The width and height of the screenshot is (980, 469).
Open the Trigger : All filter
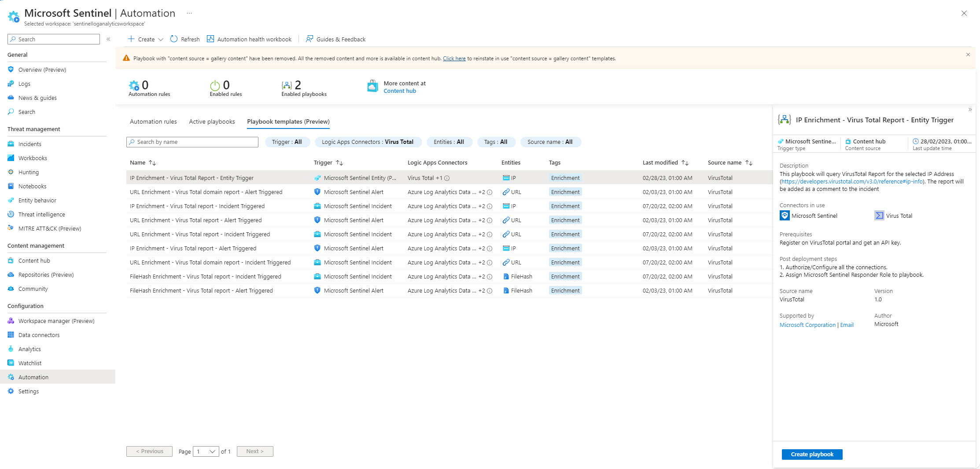(287, 142)
